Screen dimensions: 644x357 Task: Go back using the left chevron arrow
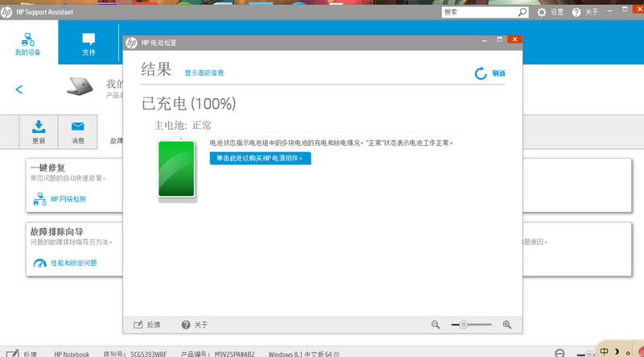19,89
